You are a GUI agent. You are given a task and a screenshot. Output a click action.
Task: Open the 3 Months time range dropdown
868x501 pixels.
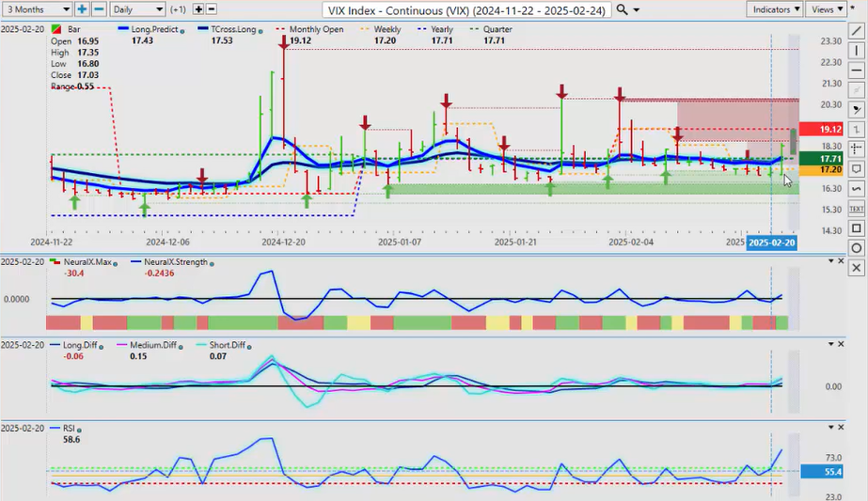(38, 9)
